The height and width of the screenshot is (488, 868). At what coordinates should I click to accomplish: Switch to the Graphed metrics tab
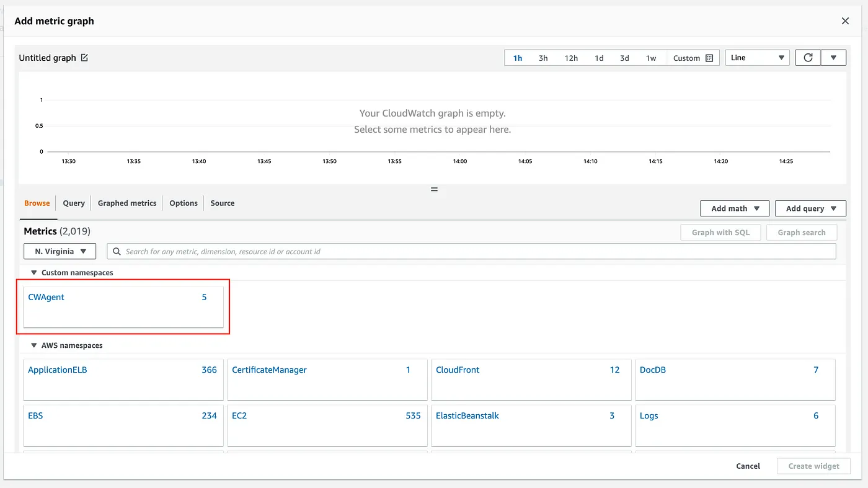(127, 203)
